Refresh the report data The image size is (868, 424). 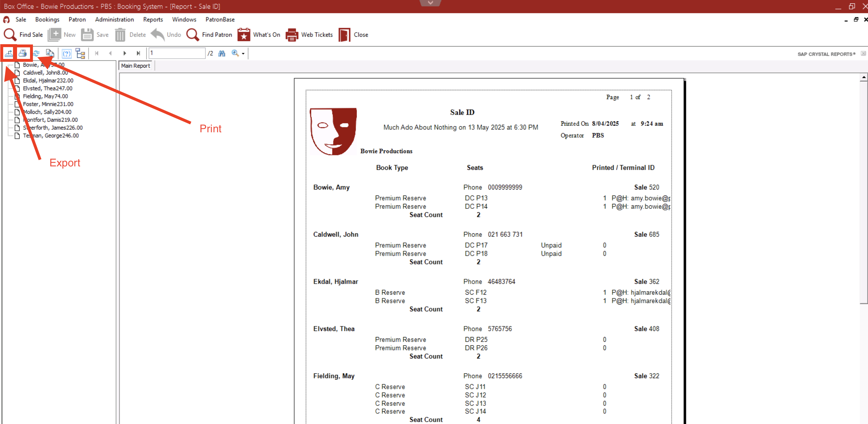click(36, 53)
